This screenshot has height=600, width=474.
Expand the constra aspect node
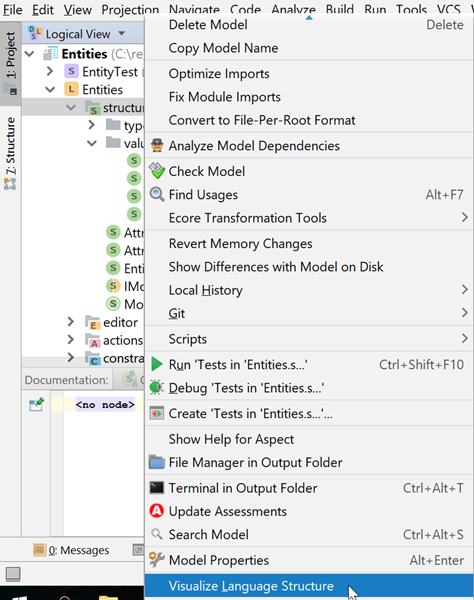71,358
